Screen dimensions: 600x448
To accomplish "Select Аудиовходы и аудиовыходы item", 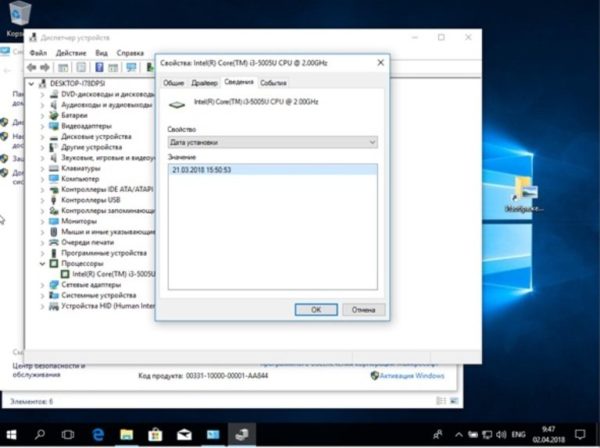I will pos(106,105).
